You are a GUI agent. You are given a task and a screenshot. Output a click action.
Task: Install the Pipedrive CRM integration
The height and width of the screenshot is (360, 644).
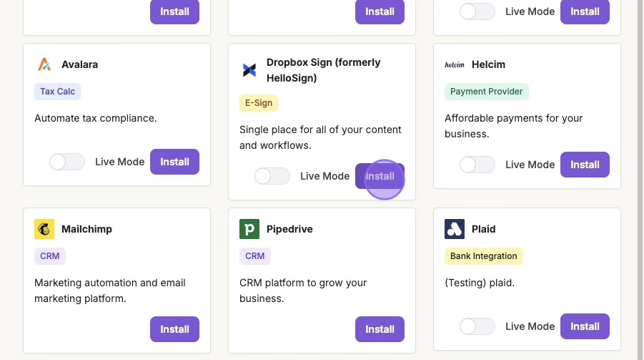click(x=380, y=329)
